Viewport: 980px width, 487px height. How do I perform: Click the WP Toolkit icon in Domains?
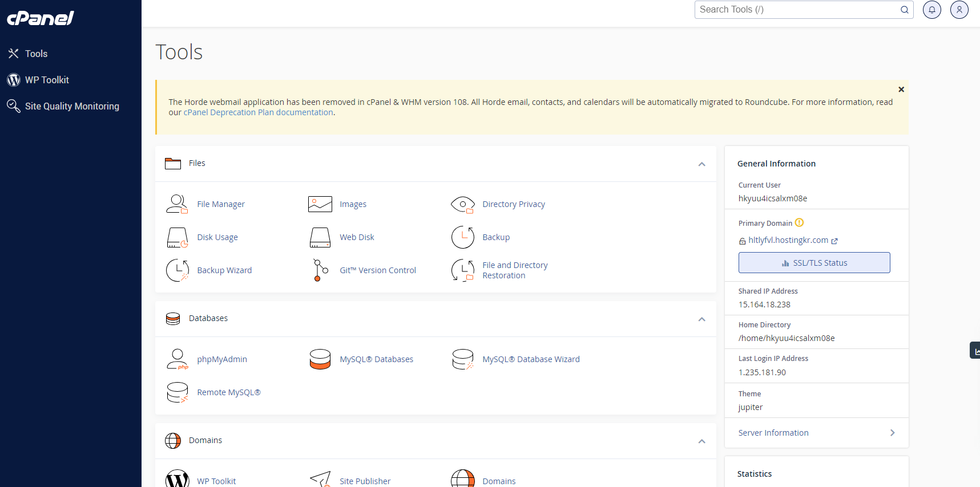click(177, 479)
